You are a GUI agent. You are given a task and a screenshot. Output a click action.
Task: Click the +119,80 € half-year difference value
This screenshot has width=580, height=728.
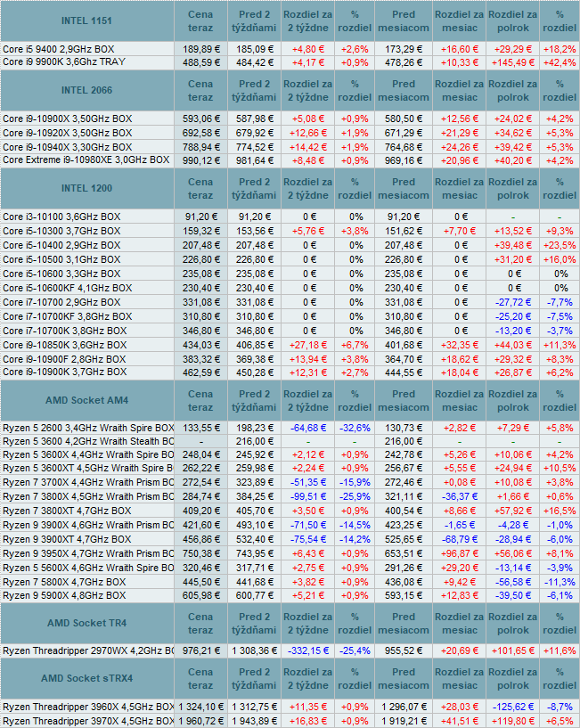512,722
